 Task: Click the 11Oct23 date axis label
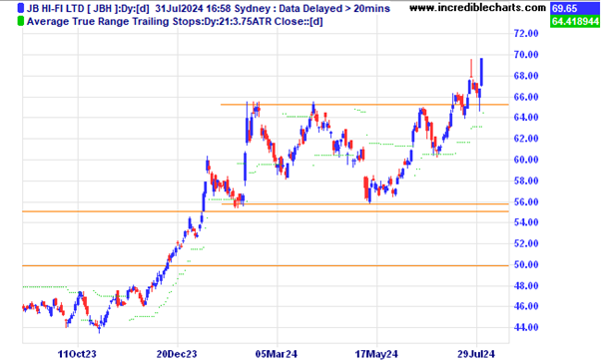coord(77,354)
